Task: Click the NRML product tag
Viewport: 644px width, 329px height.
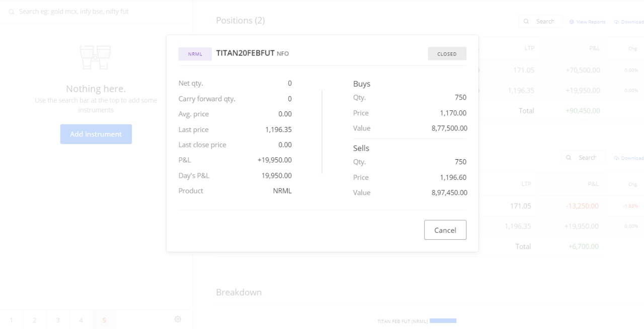Action: click(x=195, y=54)
